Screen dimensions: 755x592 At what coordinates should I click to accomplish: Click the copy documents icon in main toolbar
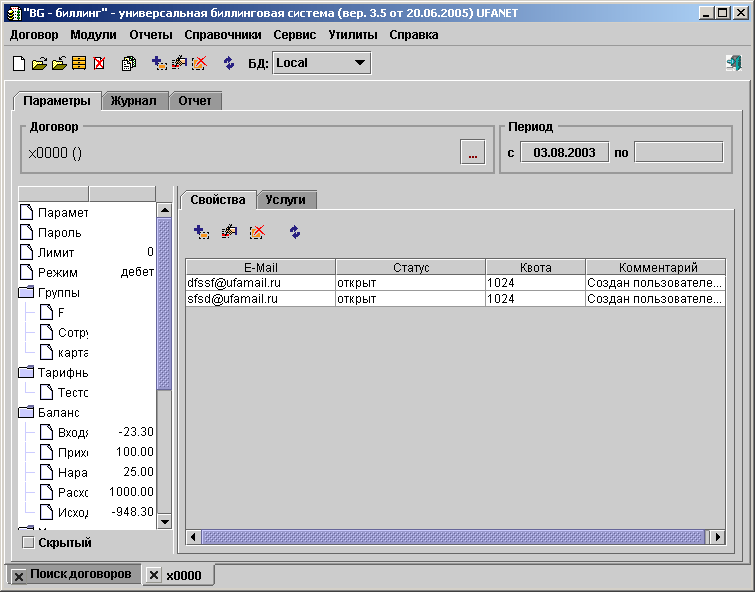coord(128,63)
